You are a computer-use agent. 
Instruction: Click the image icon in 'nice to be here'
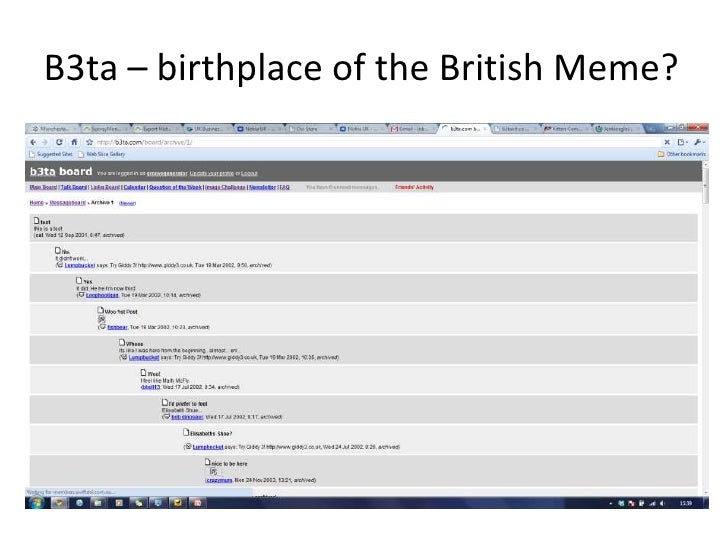tap(213, 471)
